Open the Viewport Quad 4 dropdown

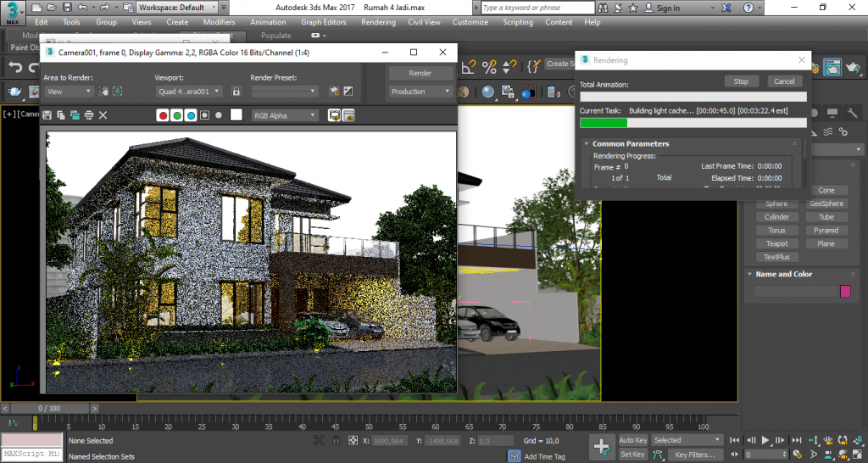(188, 92)
